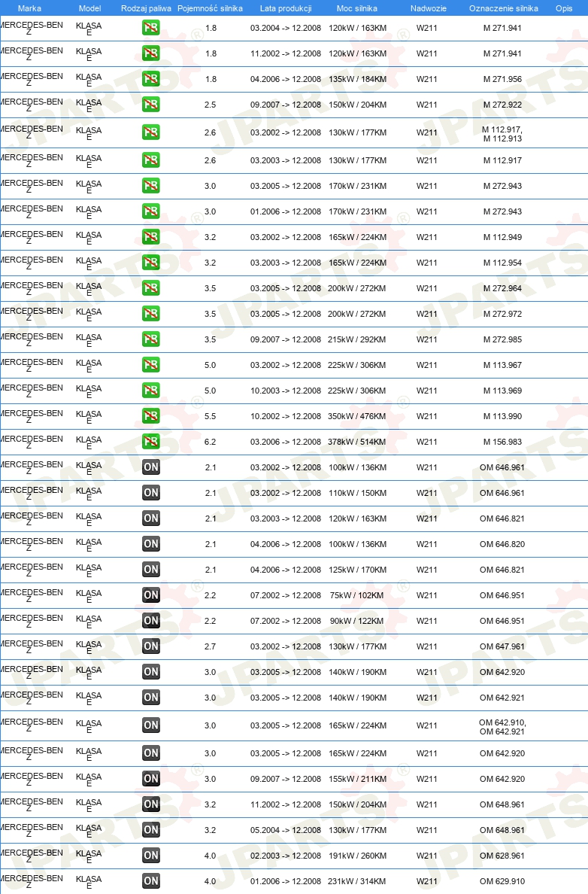Click the engine capacity cell 2.7
The width and height of the screenshot is (588, 894).
click(211, 646)
